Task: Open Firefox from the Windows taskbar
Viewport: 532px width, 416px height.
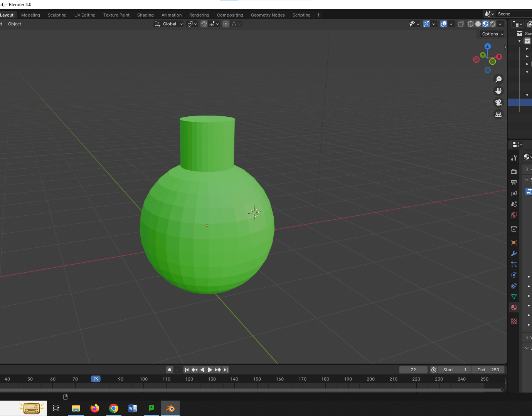Action: (x=94, y=408)
